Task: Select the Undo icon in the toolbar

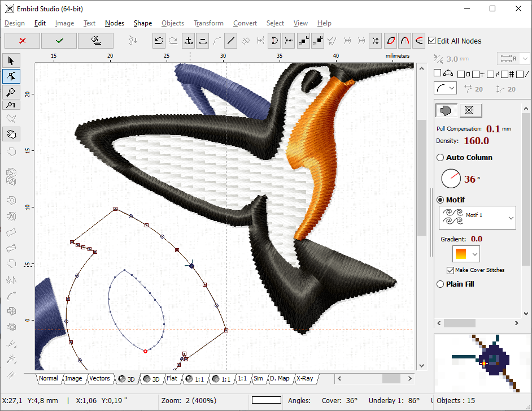Action: click(x=159, y=40)
